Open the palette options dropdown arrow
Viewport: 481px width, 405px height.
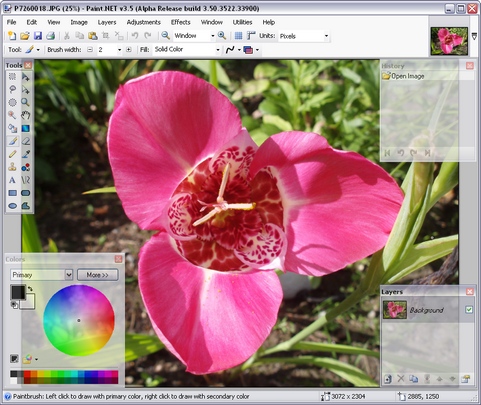[x=36, y=359]
